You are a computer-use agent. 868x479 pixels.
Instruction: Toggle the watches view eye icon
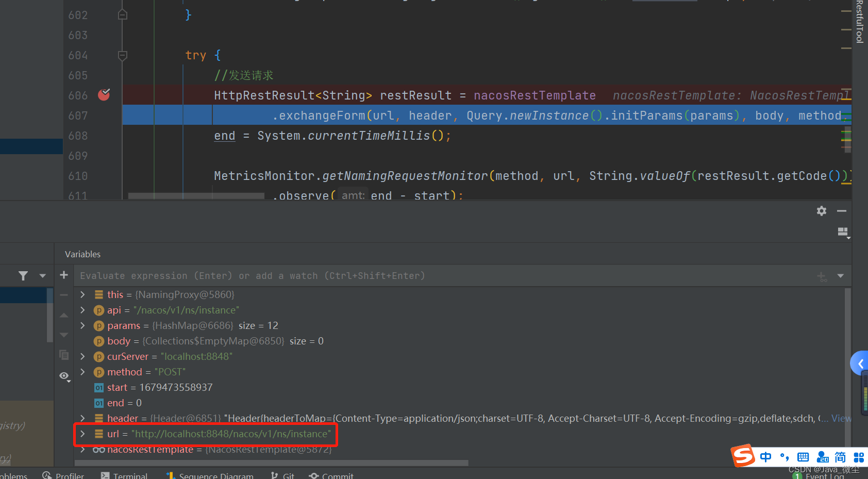[x=64, y=376]
